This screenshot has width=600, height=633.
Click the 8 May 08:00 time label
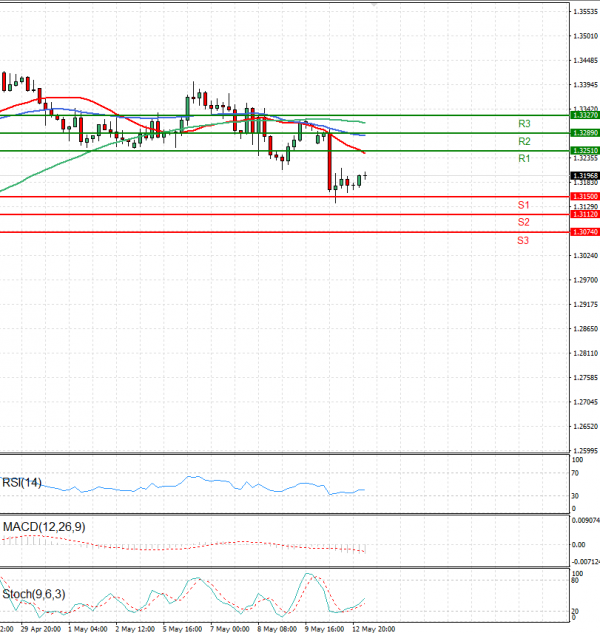click(277, 629)
